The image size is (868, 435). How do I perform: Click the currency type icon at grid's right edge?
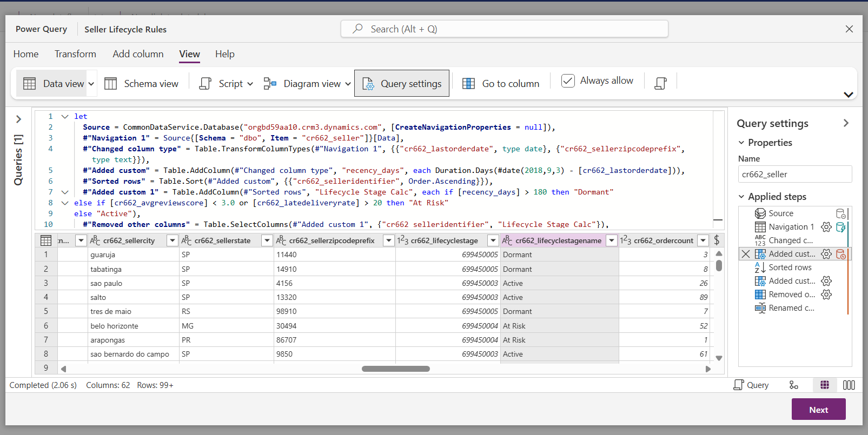click(x=717, y=240)
